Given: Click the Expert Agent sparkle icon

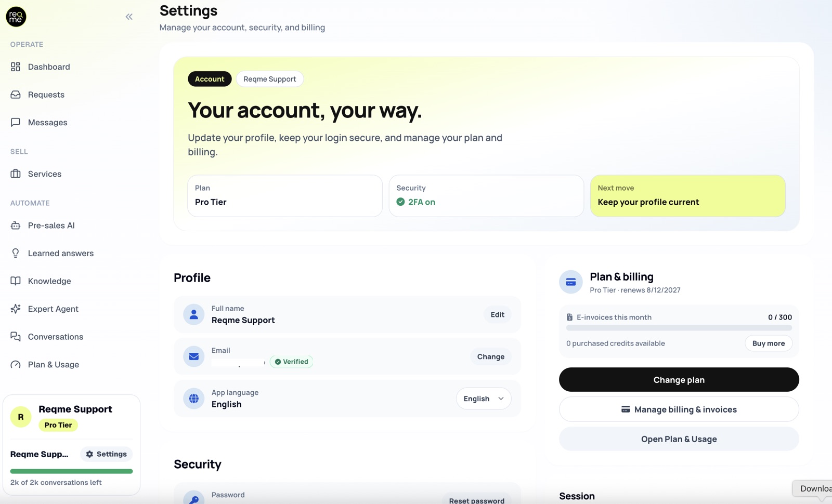Looking at the screenshot, I should [16, 309].
